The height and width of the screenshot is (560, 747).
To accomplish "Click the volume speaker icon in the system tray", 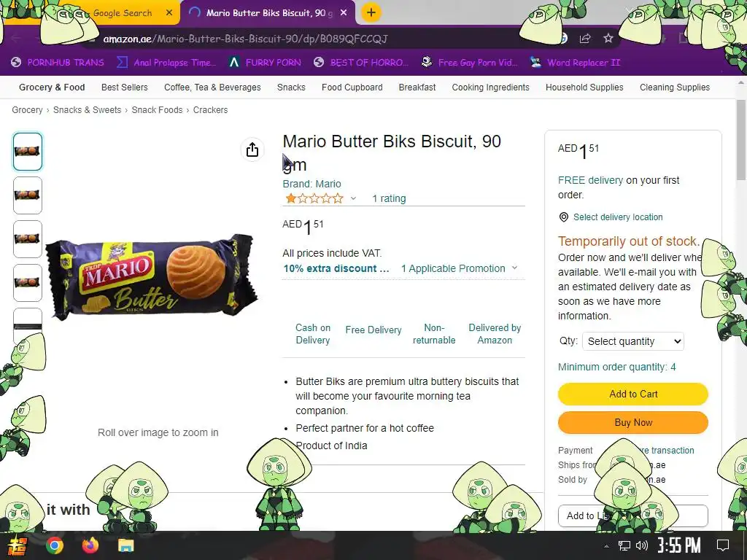I will (642, 545).
